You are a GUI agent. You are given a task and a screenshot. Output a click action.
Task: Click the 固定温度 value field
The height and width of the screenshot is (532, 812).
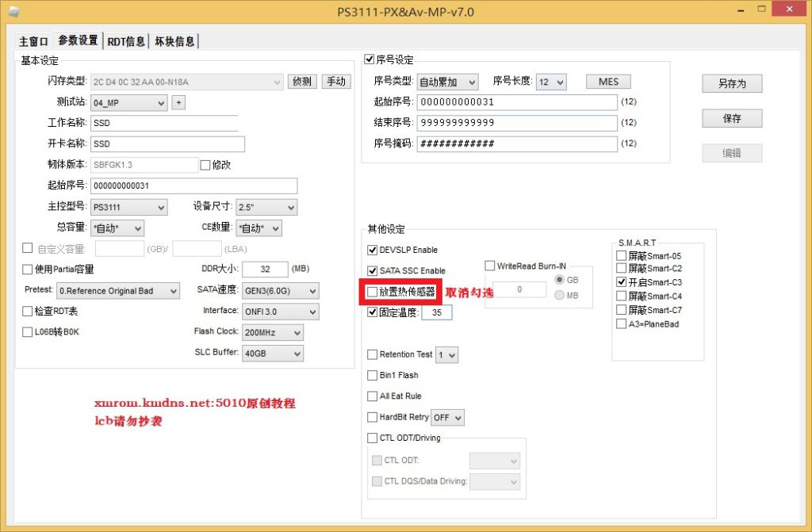coord(436,312)
